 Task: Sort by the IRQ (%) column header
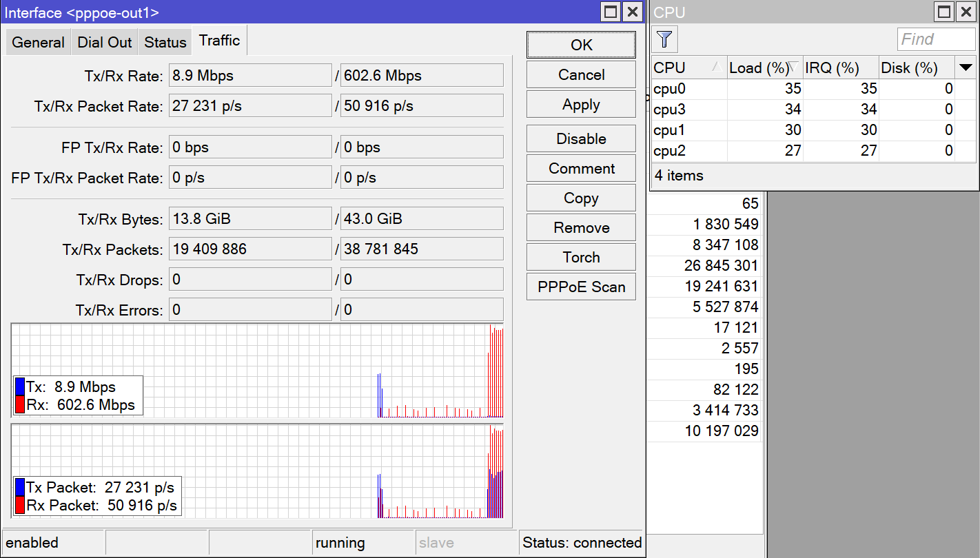pos(841,68)
